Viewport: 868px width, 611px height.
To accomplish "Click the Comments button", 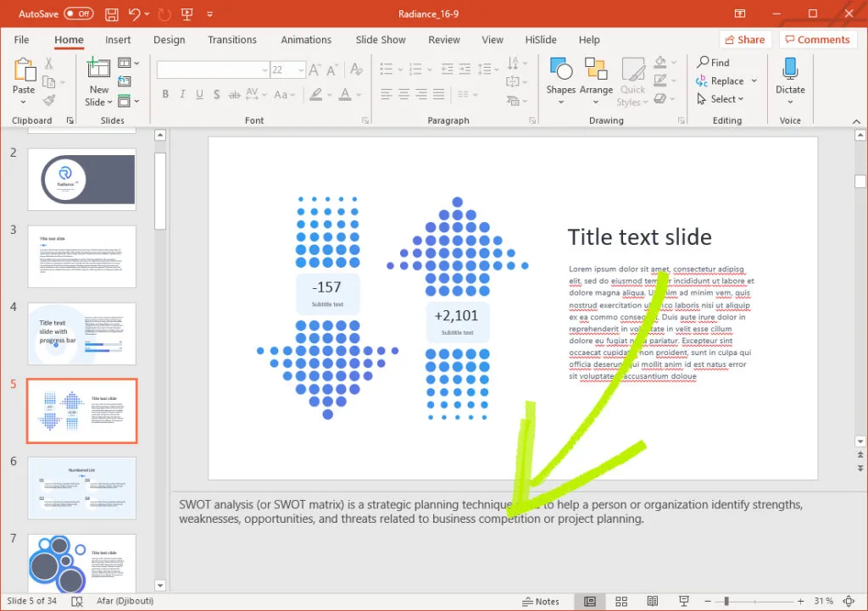I will [818, 39].
